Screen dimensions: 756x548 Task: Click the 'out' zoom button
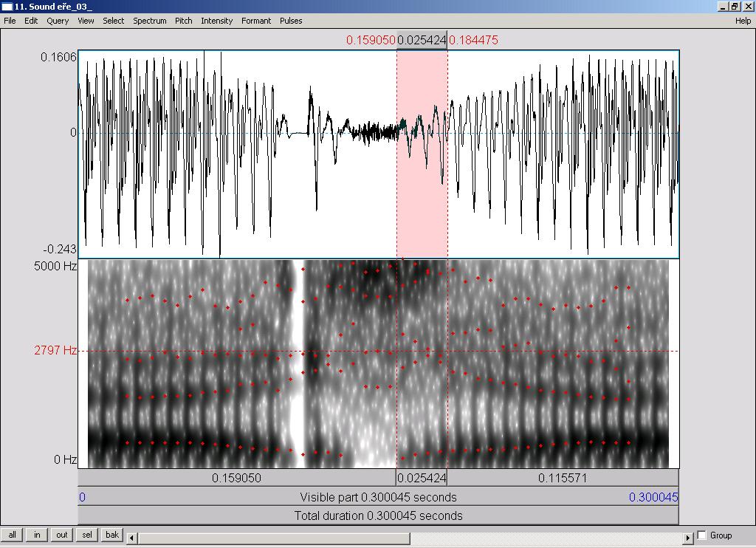point(62,535)
